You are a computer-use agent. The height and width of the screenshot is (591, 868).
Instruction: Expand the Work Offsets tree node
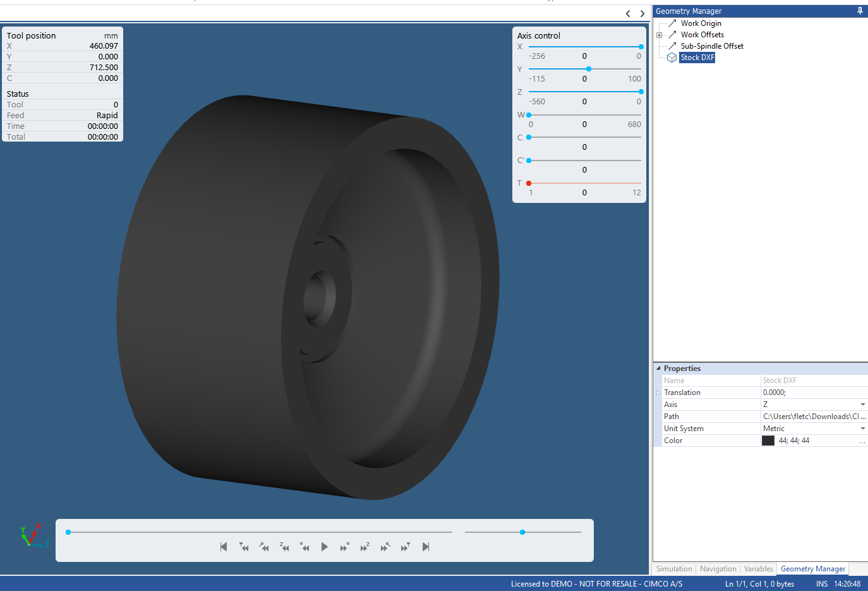[660, 34]
